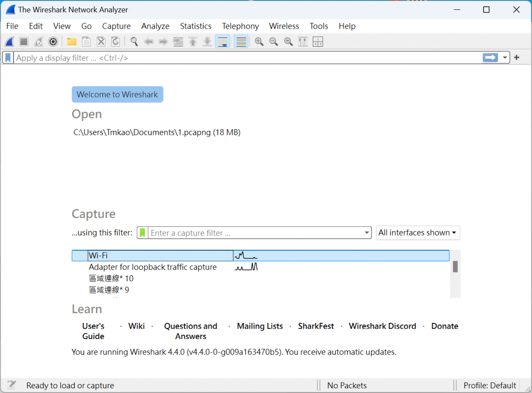Screen dimensions: 532x393
Task: Open Capture options gear icon
Action: (x=54, y=42)
